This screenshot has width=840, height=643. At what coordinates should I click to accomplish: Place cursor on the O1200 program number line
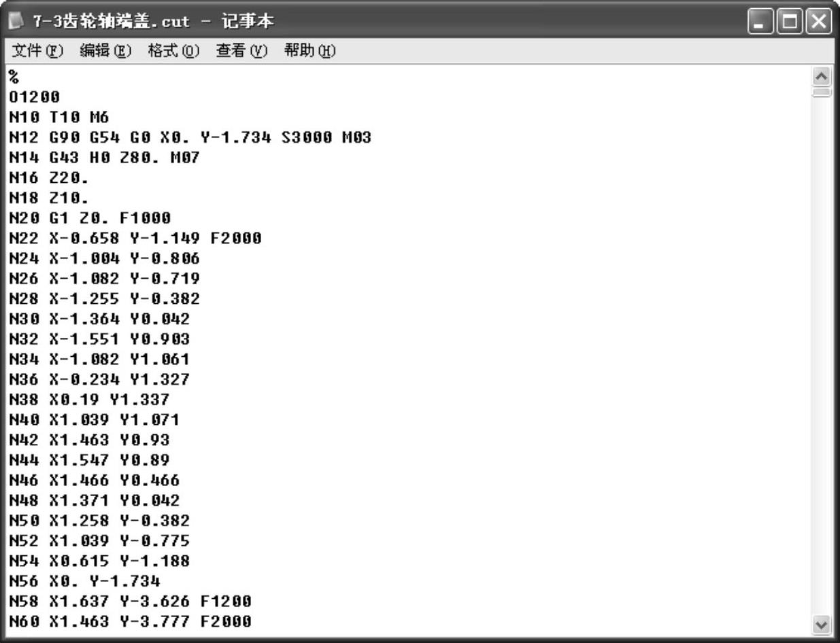35,97
